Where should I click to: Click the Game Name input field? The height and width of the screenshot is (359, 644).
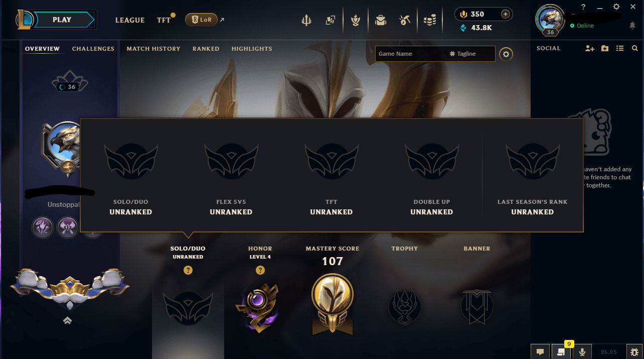pos(410,54)
